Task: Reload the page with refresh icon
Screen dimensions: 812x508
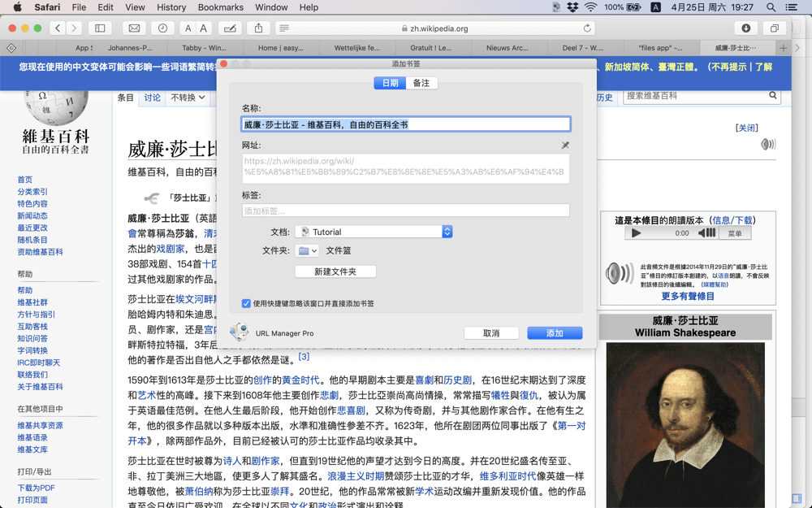Action: (587, 28)
